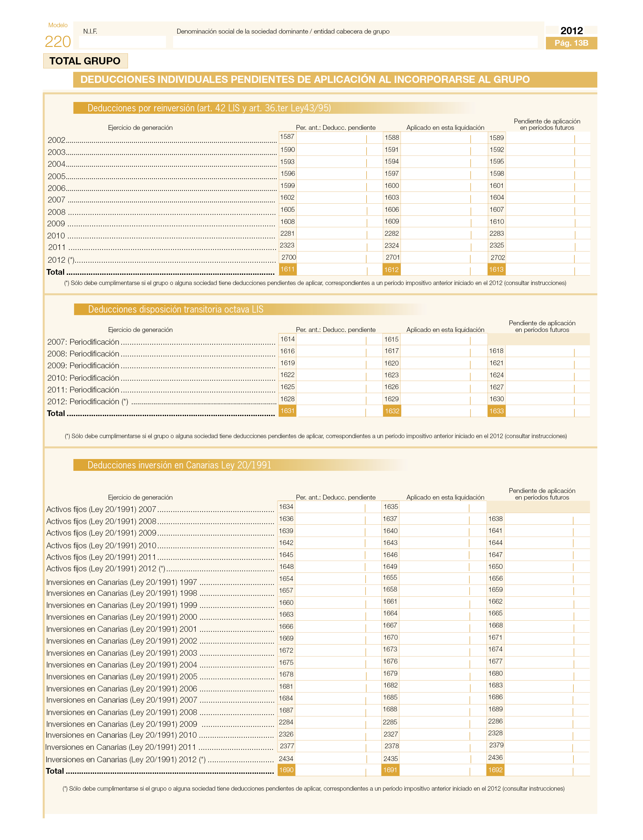The width and height of the screenshot is (643, 840).
Task: Click field 1597 applied for 2005
Action: 445,174
